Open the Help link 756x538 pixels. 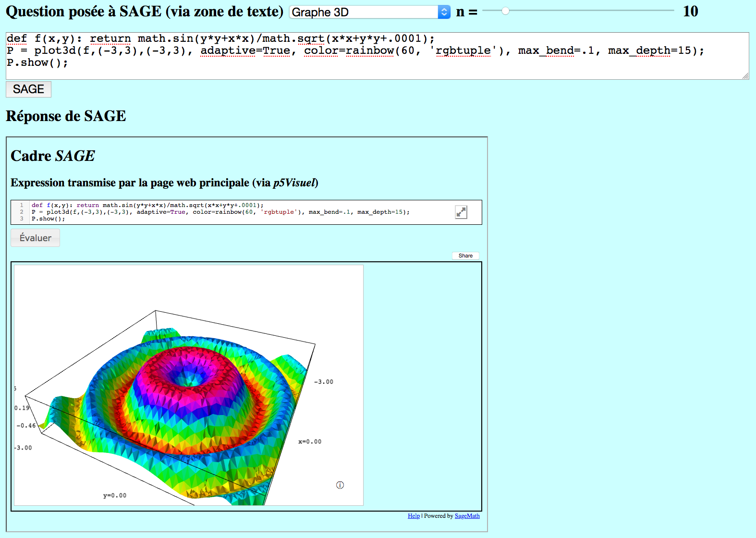coord(414,516)
